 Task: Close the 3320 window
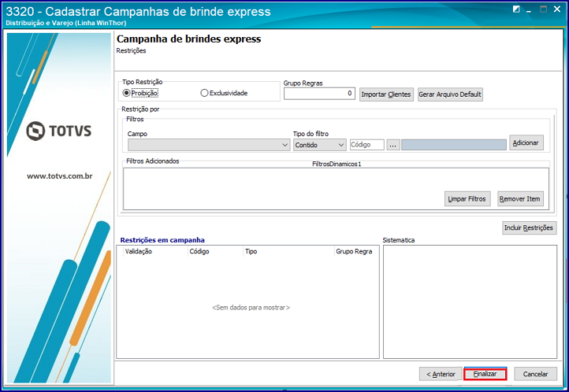557,9
